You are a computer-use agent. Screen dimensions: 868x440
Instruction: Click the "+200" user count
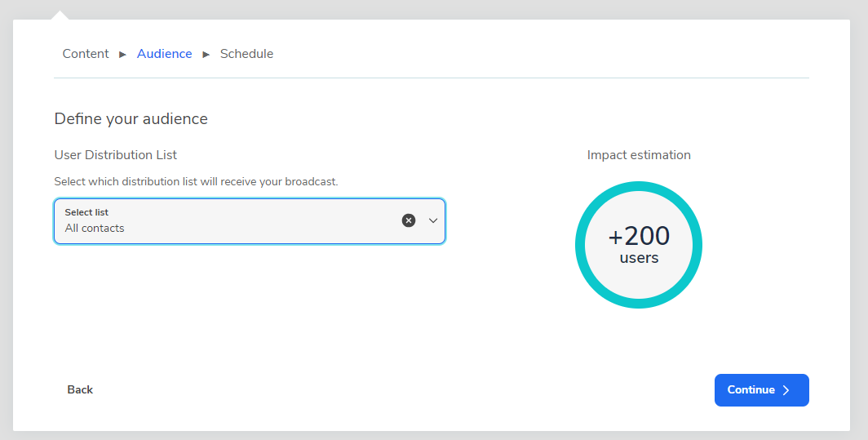pos(639,236)
